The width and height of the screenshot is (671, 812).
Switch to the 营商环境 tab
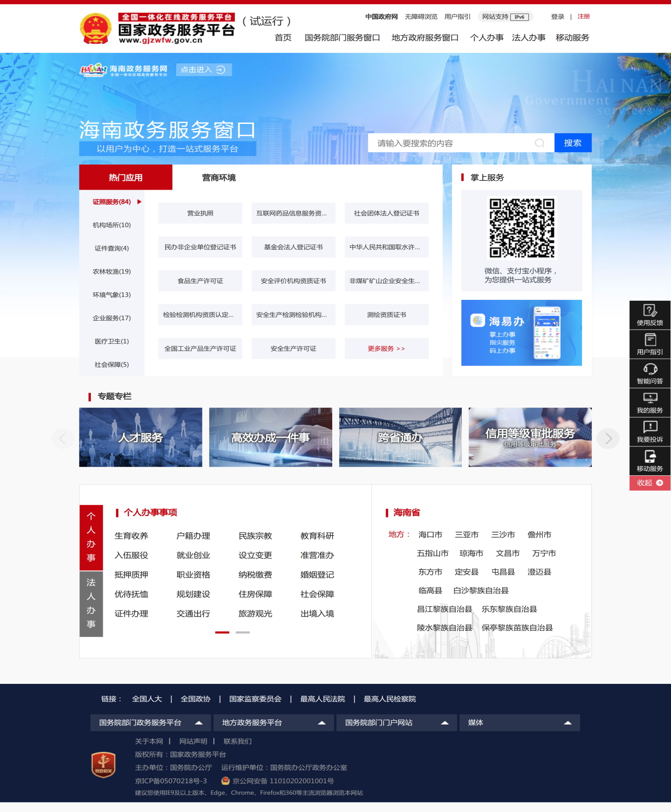(219, 177)
